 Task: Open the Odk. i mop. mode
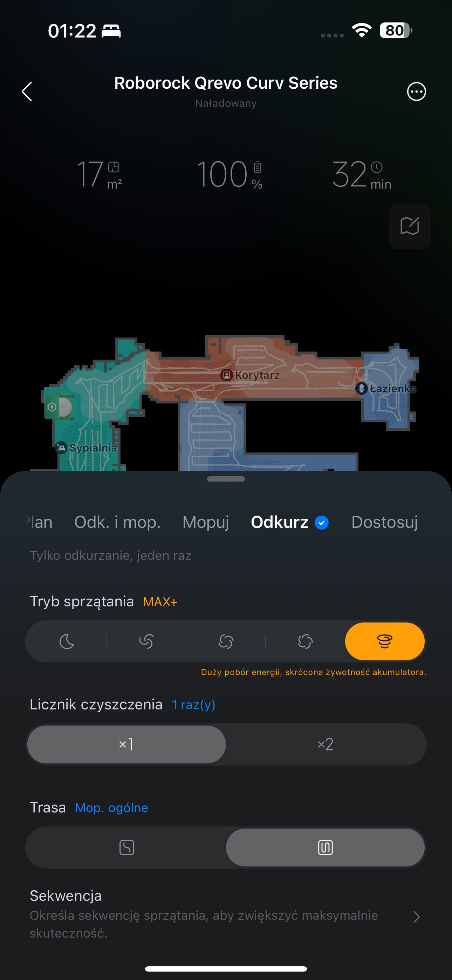coord(118,522)
